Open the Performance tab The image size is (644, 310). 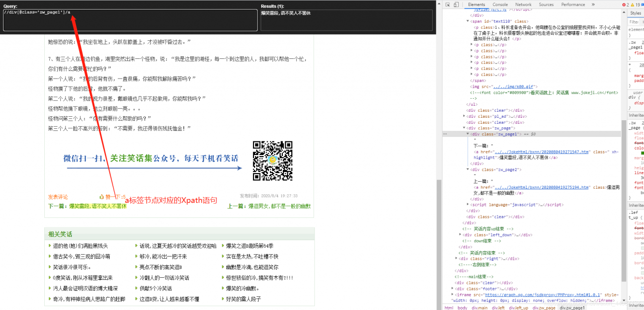click(x=573, y=5)
